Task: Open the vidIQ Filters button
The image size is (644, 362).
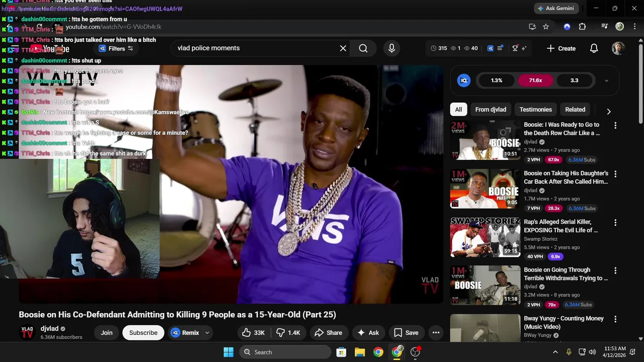Action: [x=116, y=49]
